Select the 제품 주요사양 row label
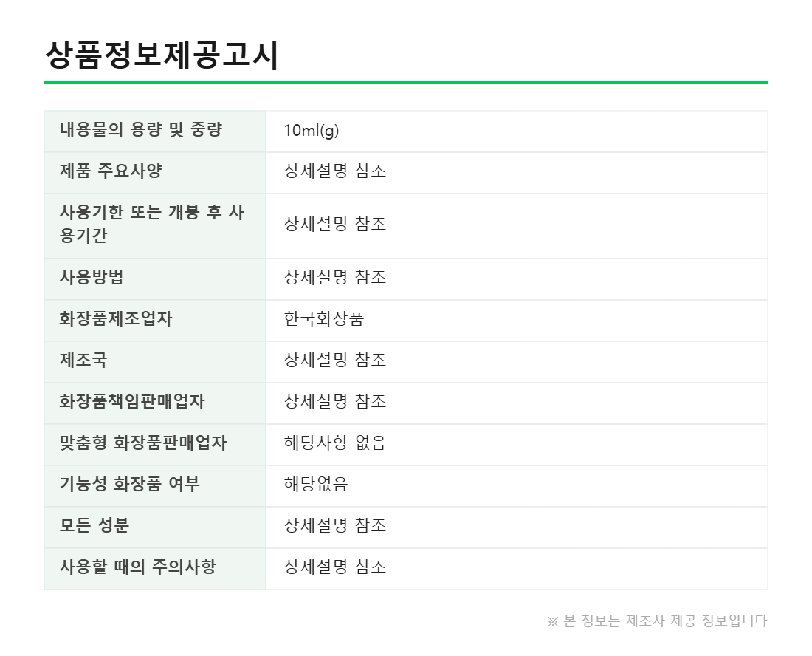The height and width of the screenshot is (656, 812). coord(111,171)
